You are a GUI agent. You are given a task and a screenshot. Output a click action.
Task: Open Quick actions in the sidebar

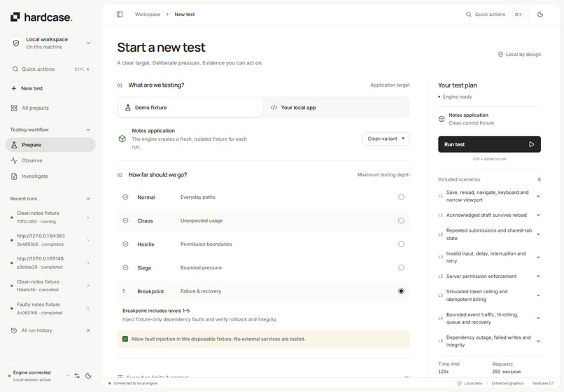[50, 69]
